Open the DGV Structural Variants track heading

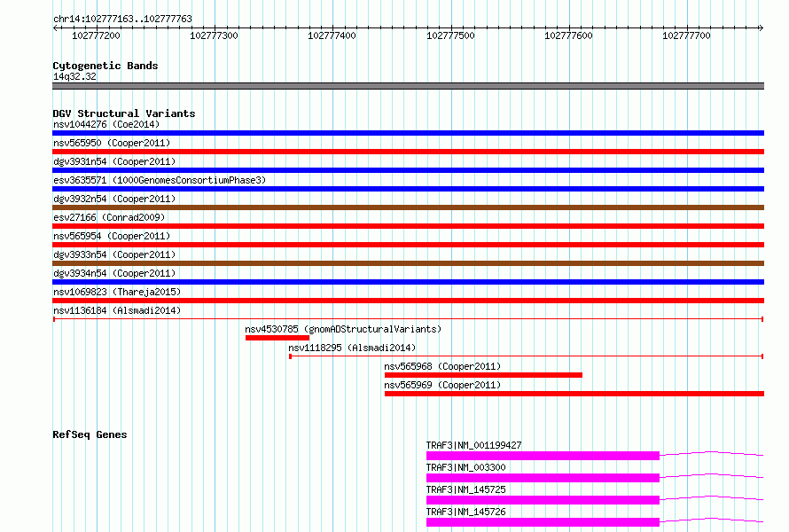(124, 113)
